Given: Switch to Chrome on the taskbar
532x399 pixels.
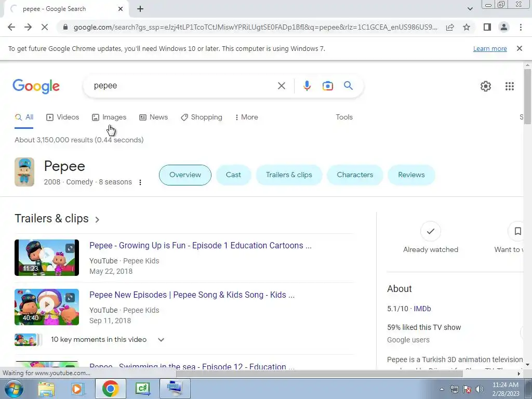Looking at the screenshot, I should 110,389.
